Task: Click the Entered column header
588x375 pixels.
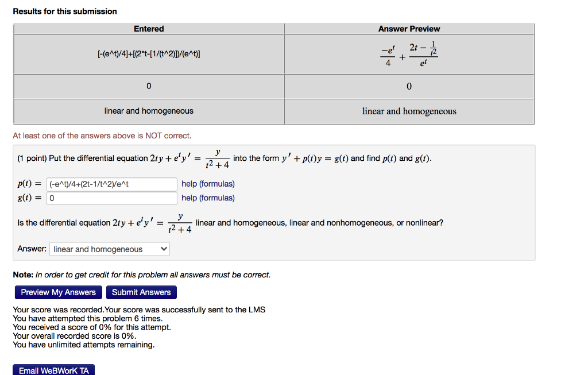Action: 148,29
